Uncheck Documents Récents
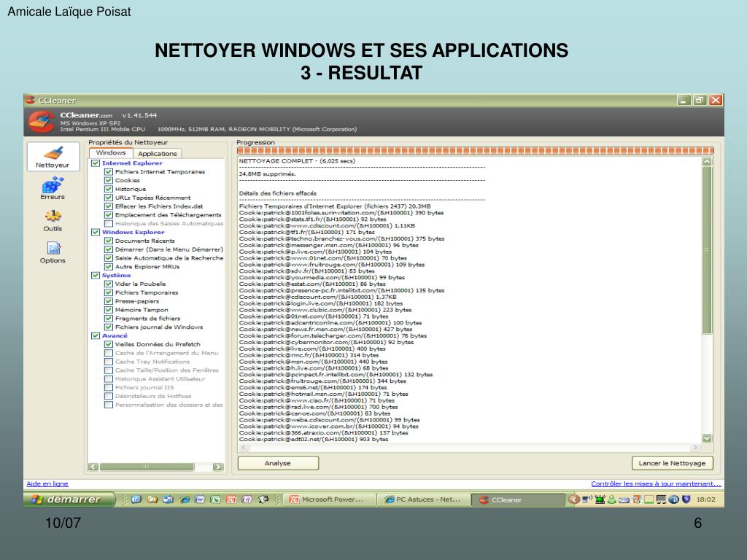Screen dimensions: 747x560 coord(109,241)
